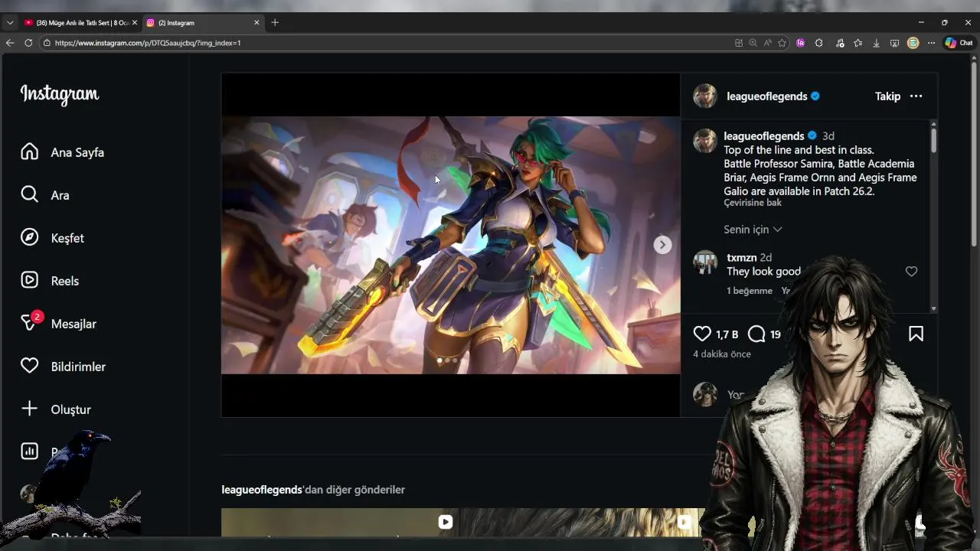
Task: Open a new browser tab
Action: tap(275, 23)
